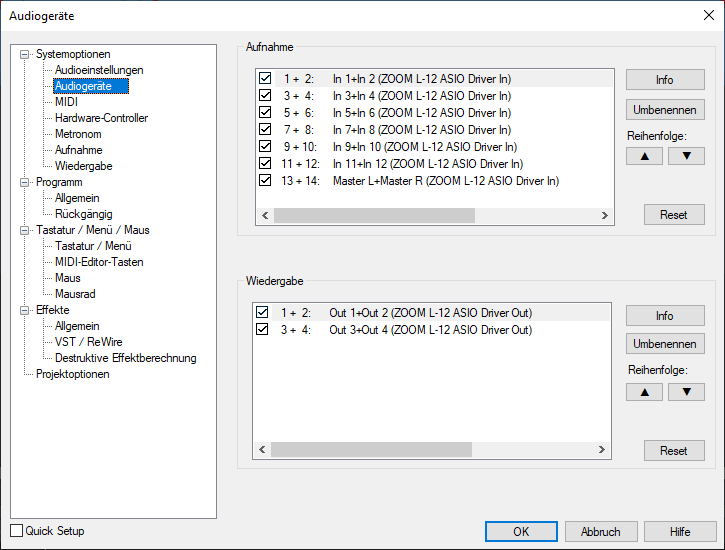Open the Metronom settings
The image size is (725, 550).
[78, 134]
